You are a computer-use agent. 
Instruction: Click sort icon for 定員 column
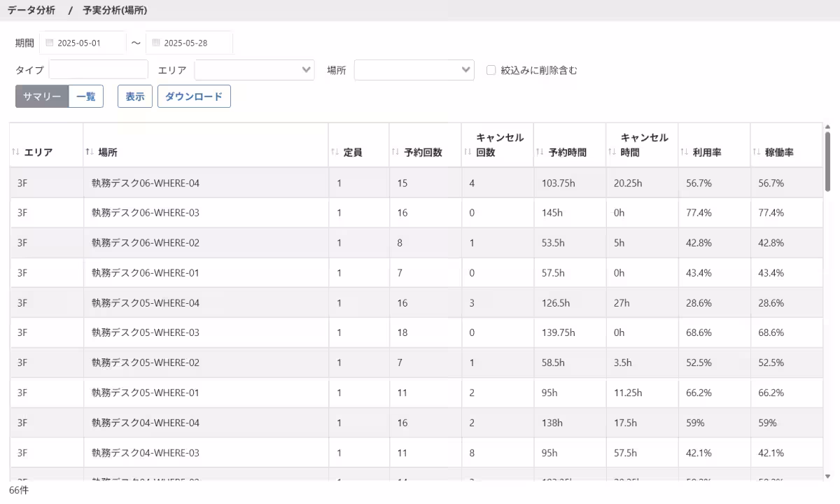pos(335,153)
